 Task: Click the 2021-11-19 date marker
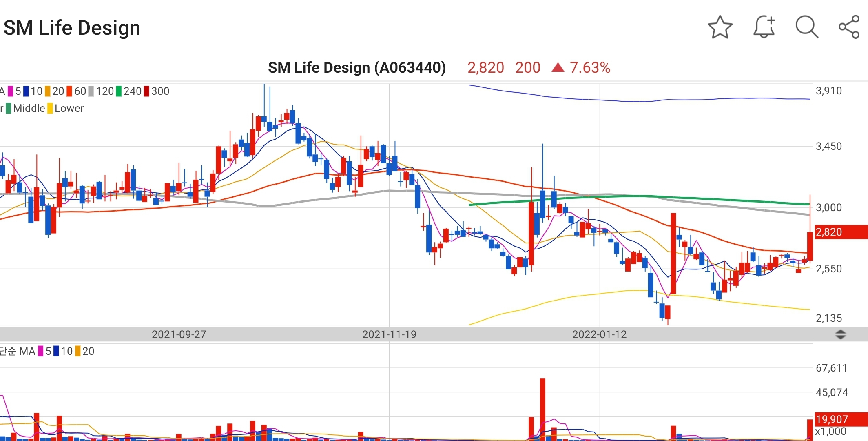click(389, 334)
